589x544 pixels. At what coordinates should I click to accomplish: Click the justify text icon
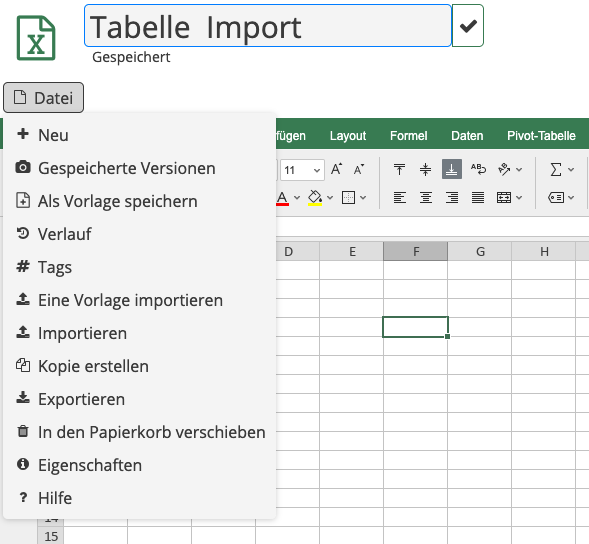tap(478, 197)
